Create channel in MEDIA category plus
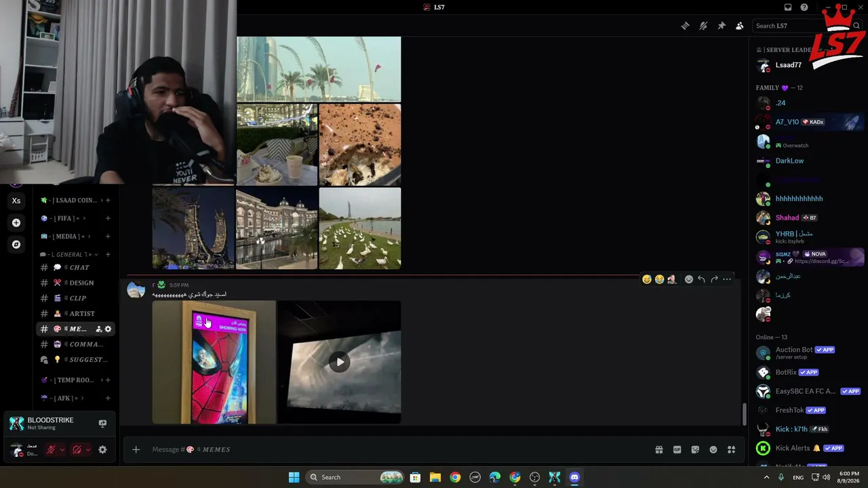868x488 pixels. (108, 236)
